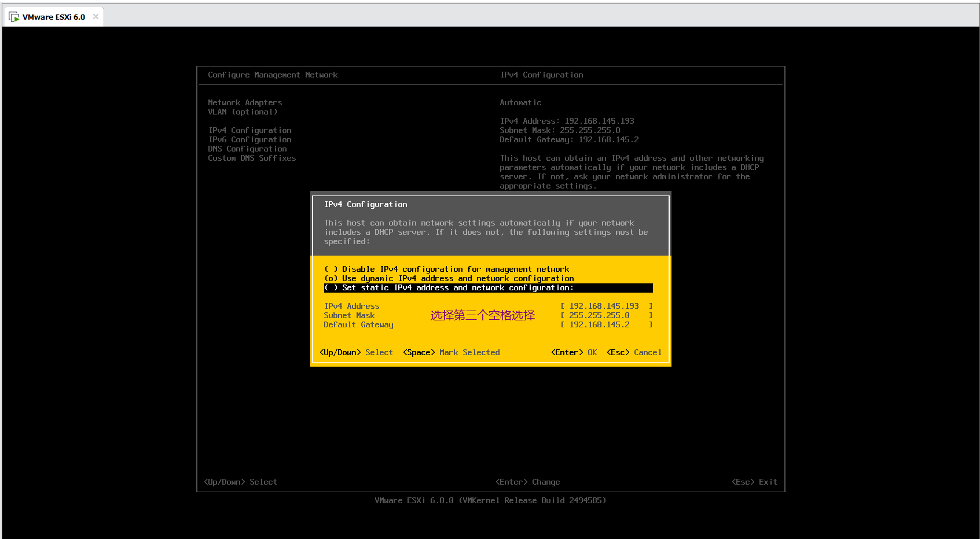Image resolution: width=980 pixels, height=539 pixels.
Task: Click the Default Gateway: 192.168.145.2 summary line
Action: [x=569, y=139]
